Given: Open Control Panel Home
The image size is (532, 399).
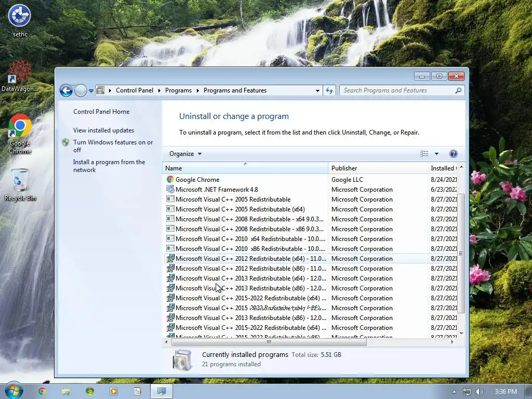Looking at the screenshot, I should (x=101, y=112).
